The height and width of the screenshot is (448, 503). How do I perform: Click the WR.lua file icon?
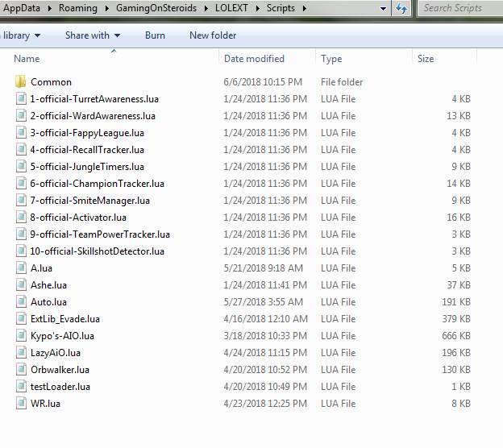(x=21, y=404)
